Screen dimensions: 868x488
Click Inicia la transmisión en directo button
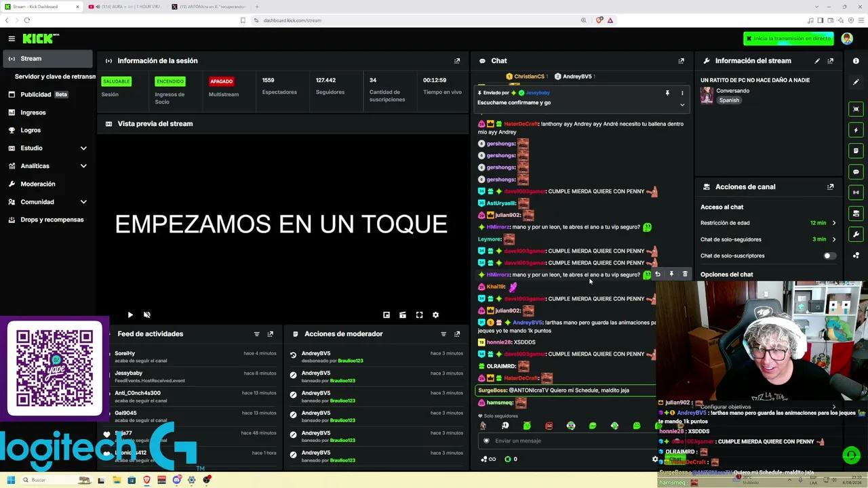pos(788,39)
